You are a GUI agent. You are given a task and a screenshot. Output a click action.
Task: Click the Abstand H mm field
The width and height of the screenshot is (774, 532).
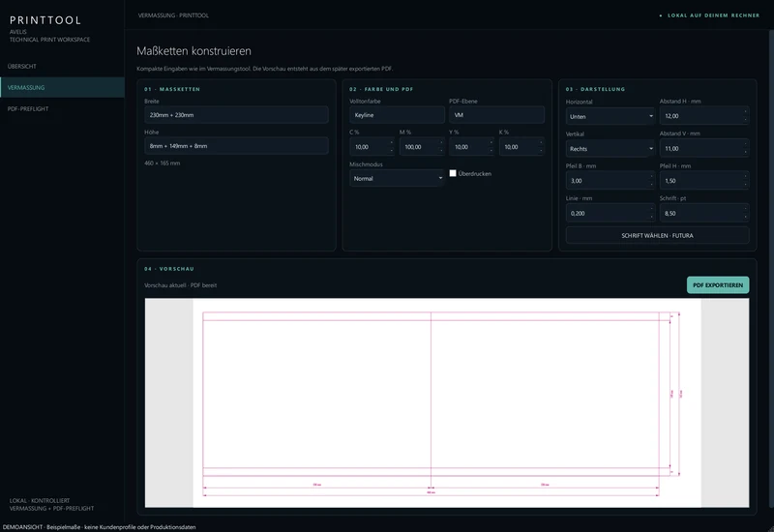click(704, 116)
